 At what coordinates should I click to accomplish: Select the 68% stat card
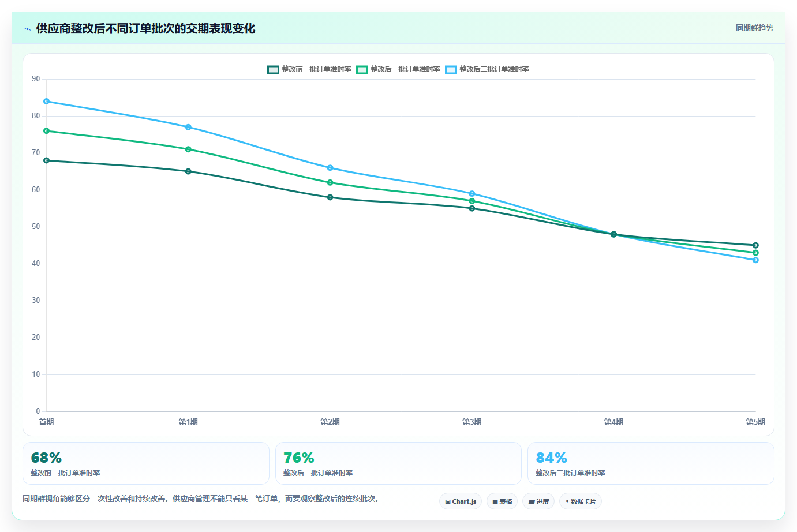tap(146, 463)
